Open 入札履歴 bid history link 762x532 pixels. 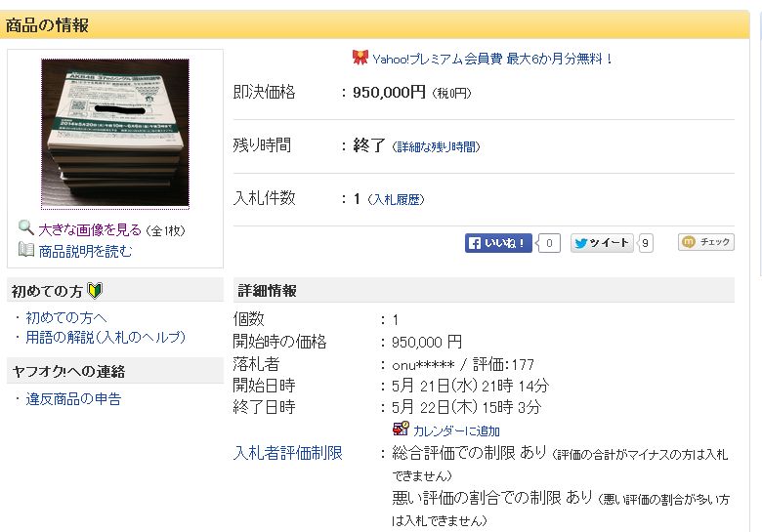tap(396, 199)
